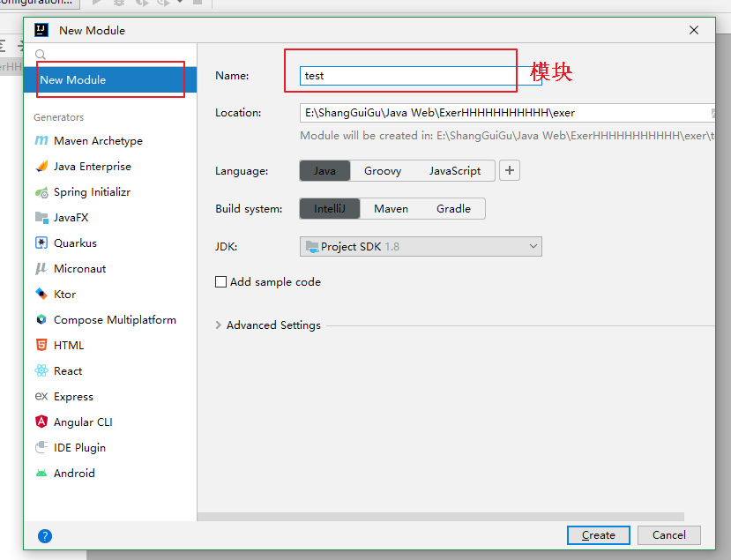Click the IDE Plugin plug icon

point(41,447)
